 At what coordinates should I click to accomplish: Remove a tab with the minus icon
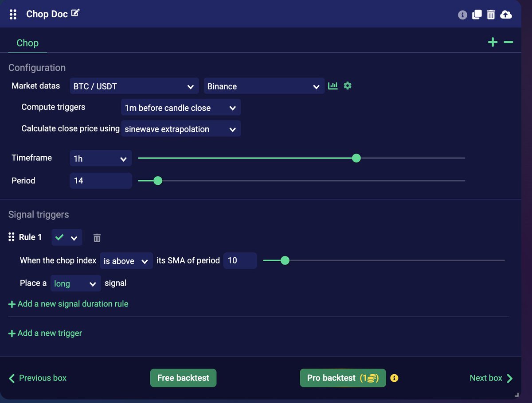pos(508,42)
